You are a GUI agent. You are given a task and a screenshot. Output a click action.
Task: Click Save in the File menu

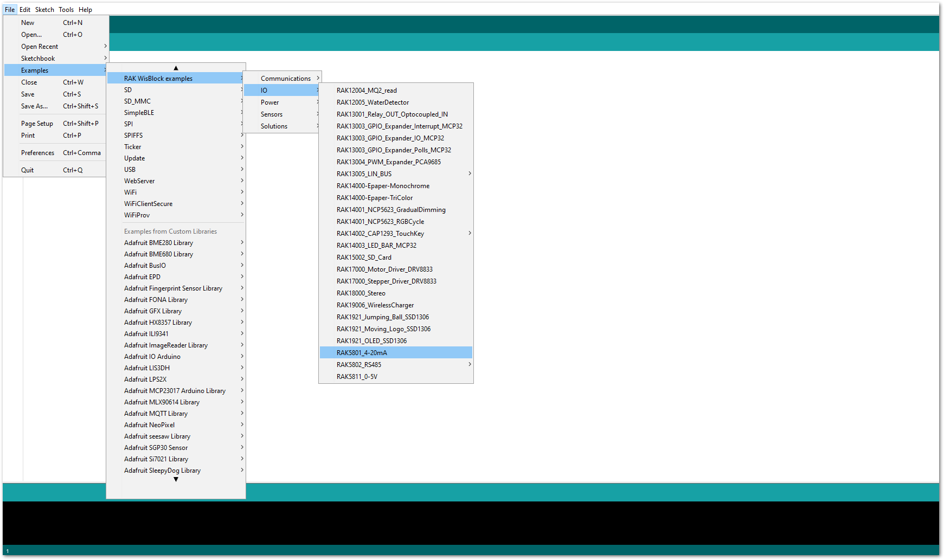click(56, 94)
